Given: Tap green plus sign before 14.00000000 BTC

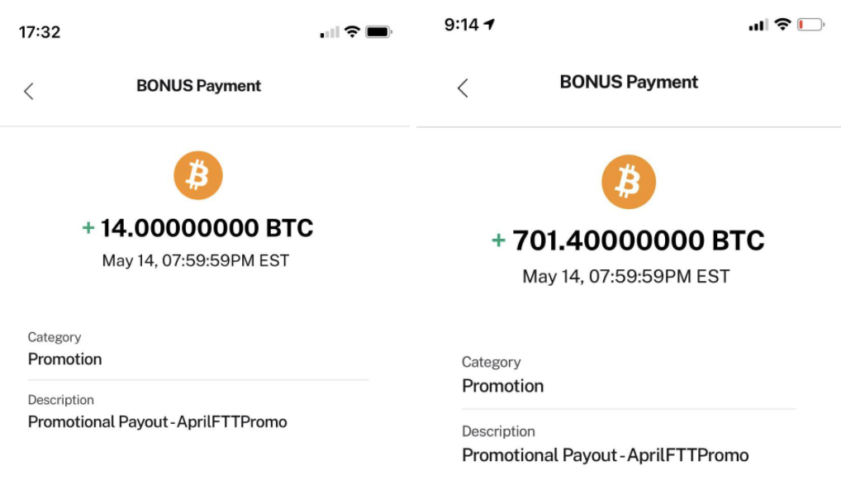Looking at the screenshot, I should pyautogui.click(x=88, y=228).
